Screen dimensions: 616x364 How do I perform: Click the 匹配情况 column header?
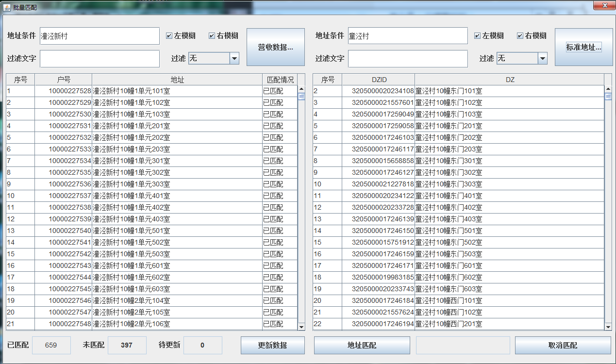tap(281, 80)
